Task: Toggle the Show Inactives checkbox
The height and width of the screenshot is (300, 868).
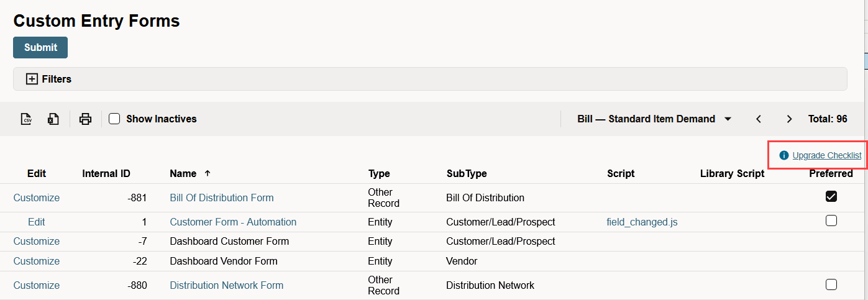Action: point(114,119)
